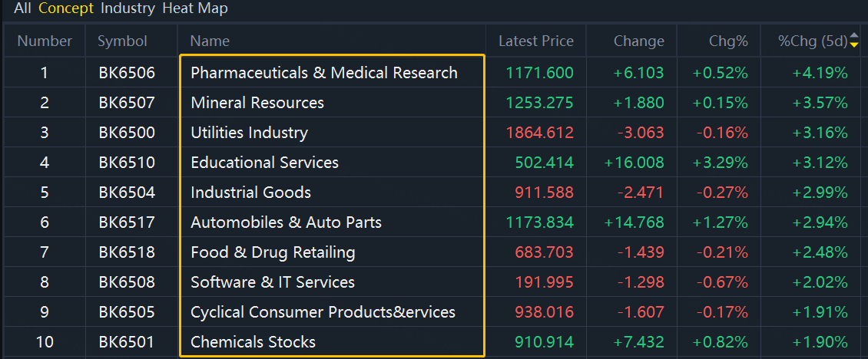Screen dimensions: 868x359
Task: Switch to the All tab
Action: tap(22, 8)
